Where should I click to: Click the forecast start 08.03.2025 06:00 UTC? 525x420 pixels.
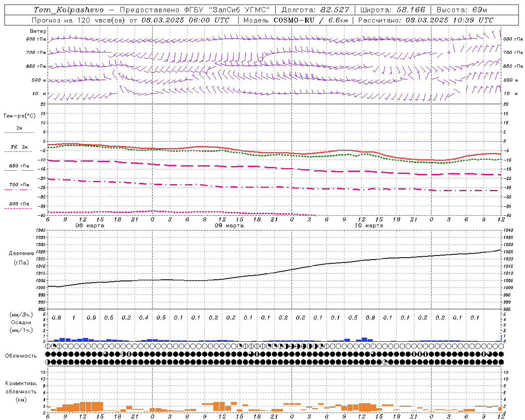[185, 20]
